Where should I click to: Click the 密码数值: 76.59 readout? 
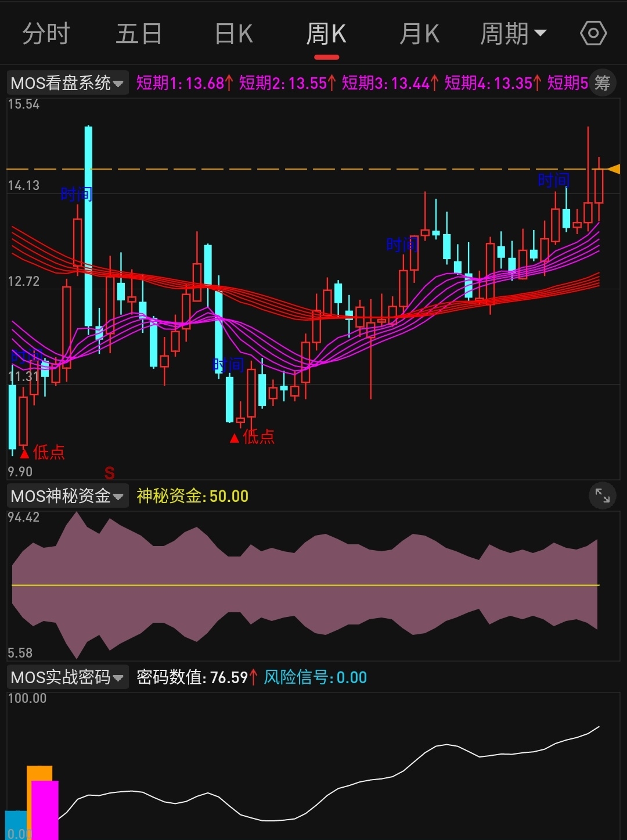click(x=197, y=677)
